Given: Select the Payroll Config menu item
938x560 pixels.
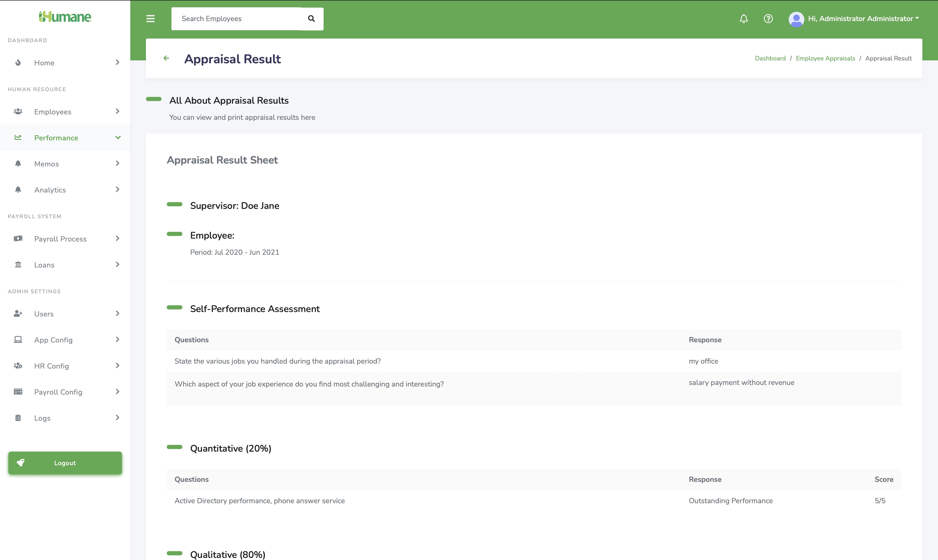Looking at the screenshot, I should tap(58, 392).
